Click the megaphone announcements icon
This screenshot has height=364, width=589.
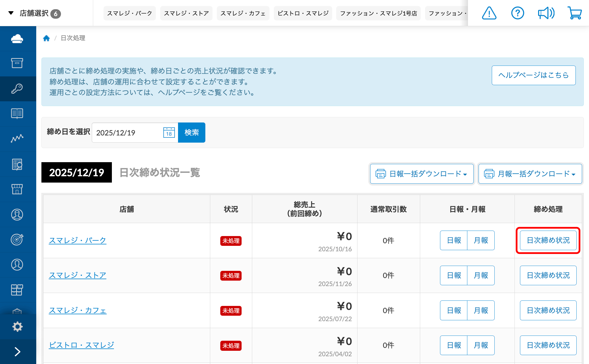pos(546,13)
